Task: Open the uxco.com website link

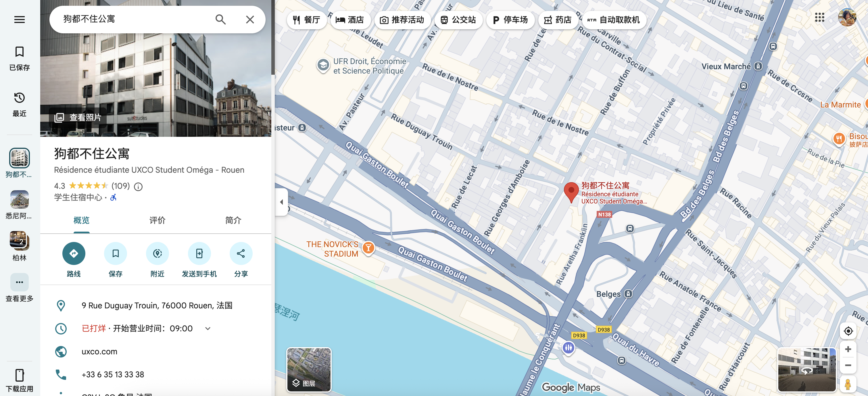Action: (x=99, y=351)
